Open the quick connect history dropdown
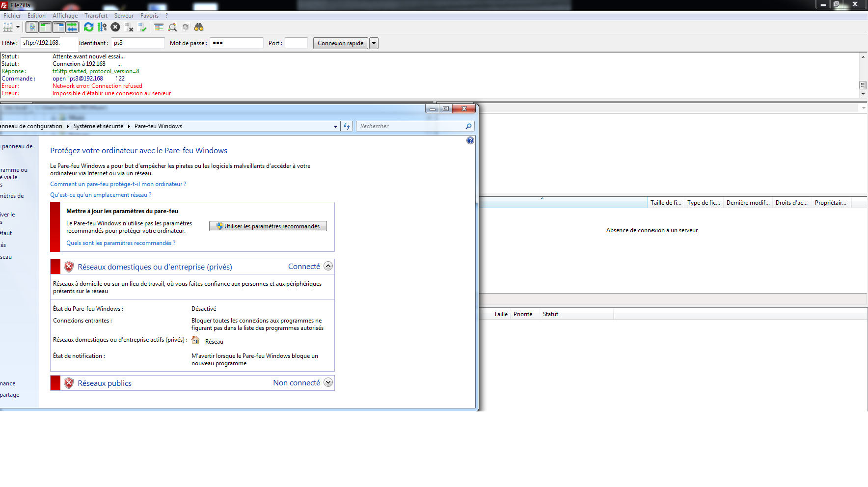 click(x=374, y=43)
